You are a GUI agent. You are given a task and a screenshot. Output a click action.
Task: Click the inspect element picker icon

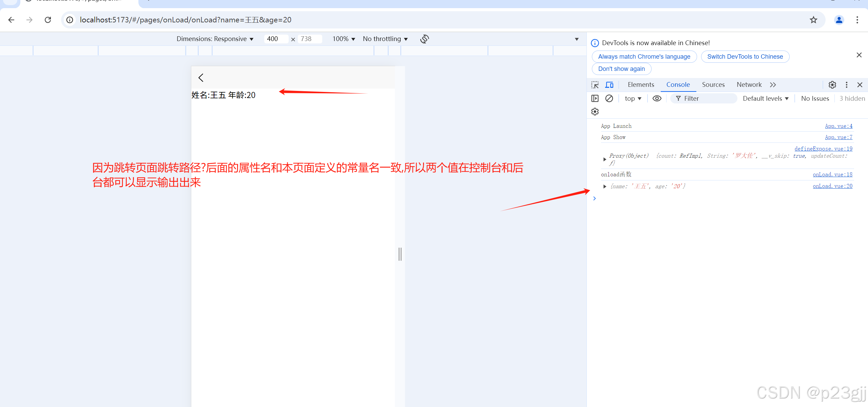(x=595, y=85)
